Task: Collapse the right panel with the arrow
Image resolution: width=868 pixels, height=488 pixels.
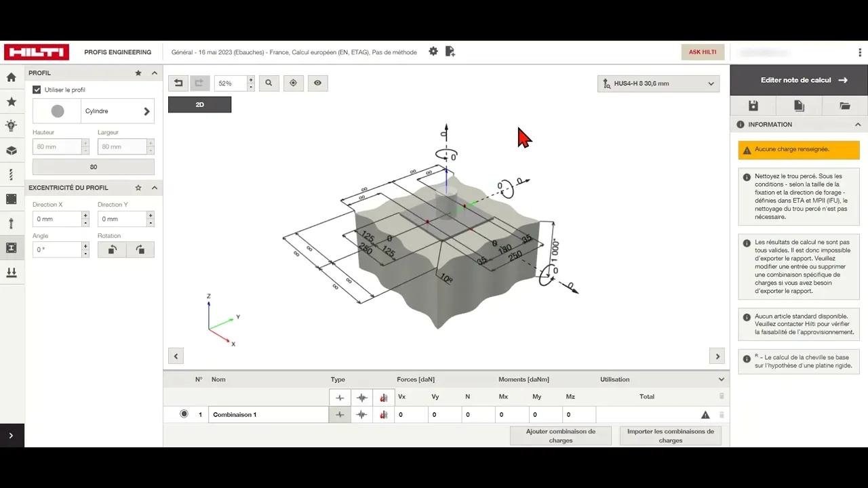Action: click(x=717, y=356)
